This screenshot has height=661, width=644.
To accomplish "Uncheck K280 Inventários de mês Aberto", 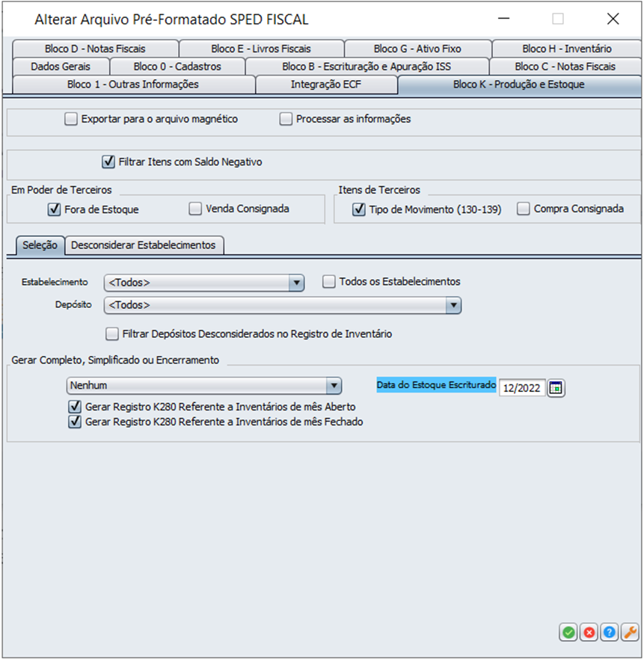I will point(75,407).
